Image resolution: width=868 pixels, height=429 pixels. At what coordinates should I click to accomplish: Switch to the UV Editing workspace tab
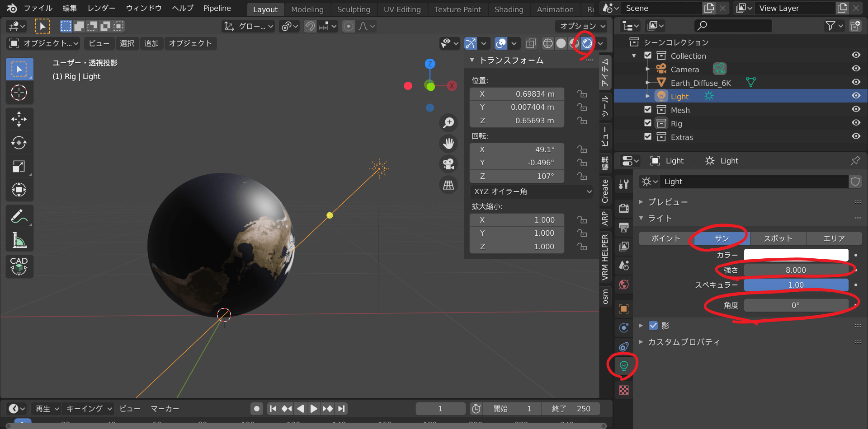402,9
